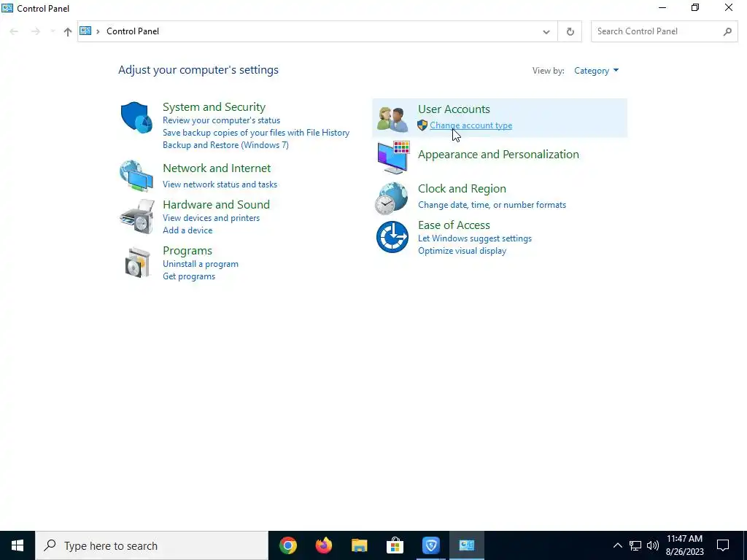Screen dimensions: 747x560
Task: Click Uninstall a program
Action: (x=201, y=264)
